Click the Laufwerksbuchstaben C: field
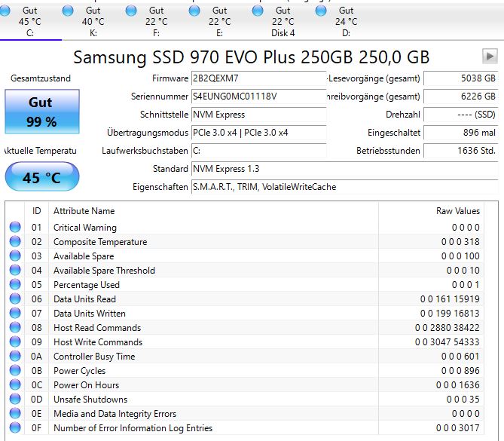Screen dimensions: 504x441 tap(258, 151)
